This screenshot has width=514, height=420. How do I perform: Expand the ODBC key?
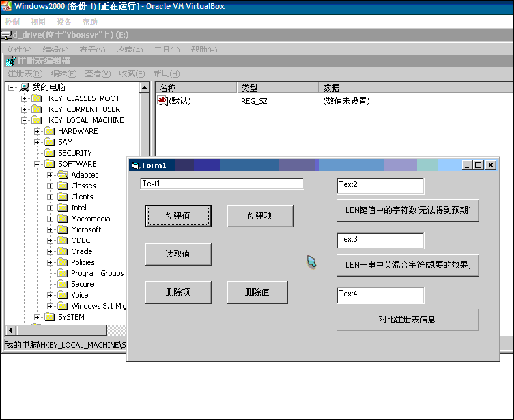[x=50, y=240]
